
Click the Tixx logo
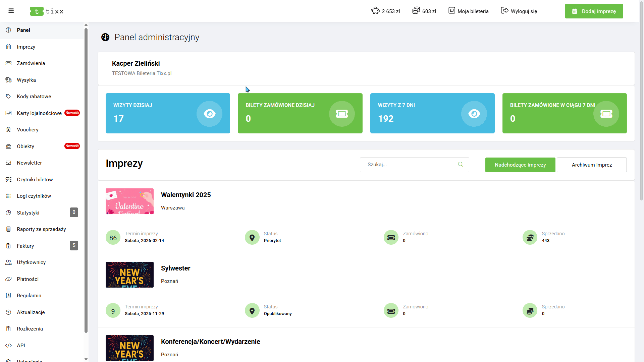pyautogui.click(x=47, y=11)
